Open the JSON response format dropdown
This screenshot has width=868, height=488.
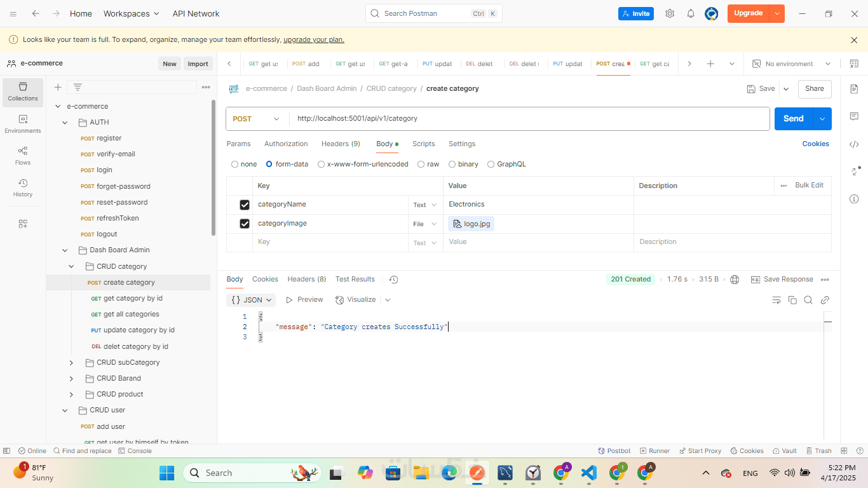point(252,300)
